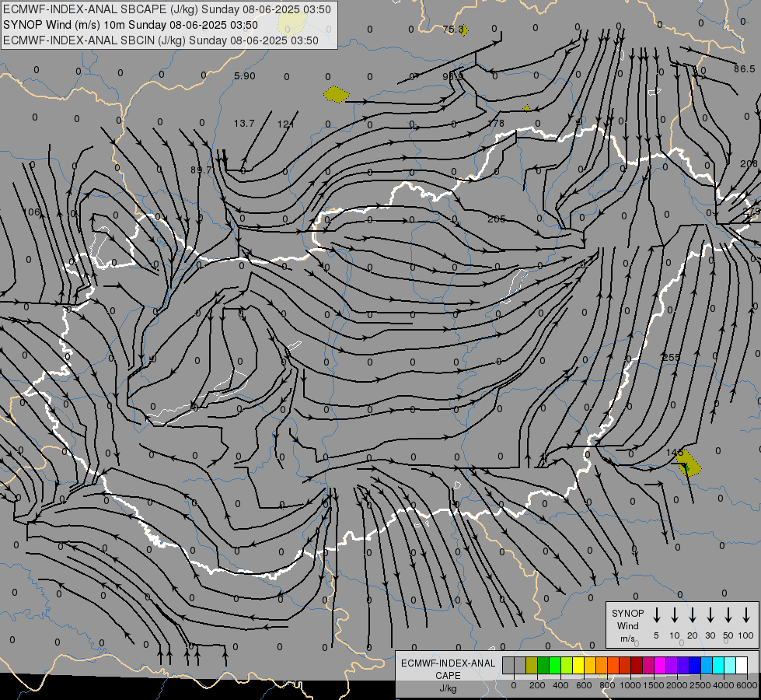Viewport: 761px width, 700px height.
Task: Click the SBCAPE title line in header
Action: (167, 9)
